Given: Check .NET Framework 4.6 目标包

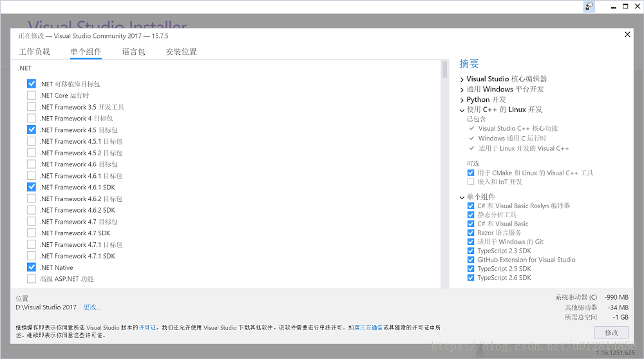Looking at the screenshot, I should click(31, 164).
